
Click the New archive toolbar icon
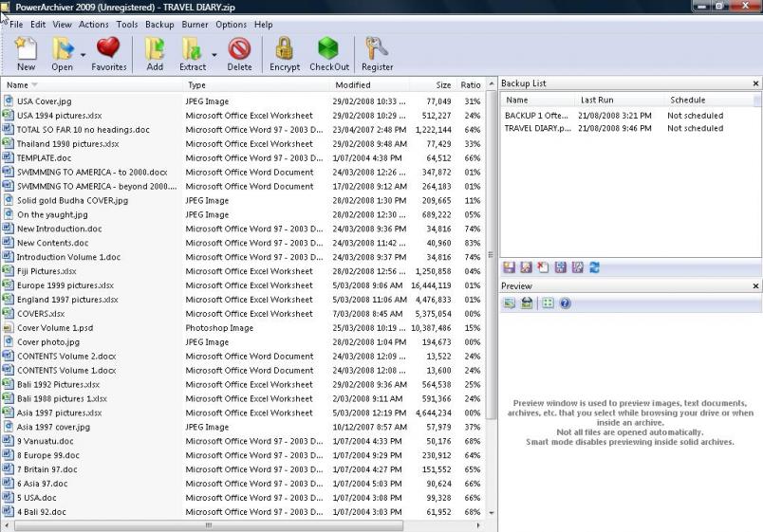[x=26, y=48]
